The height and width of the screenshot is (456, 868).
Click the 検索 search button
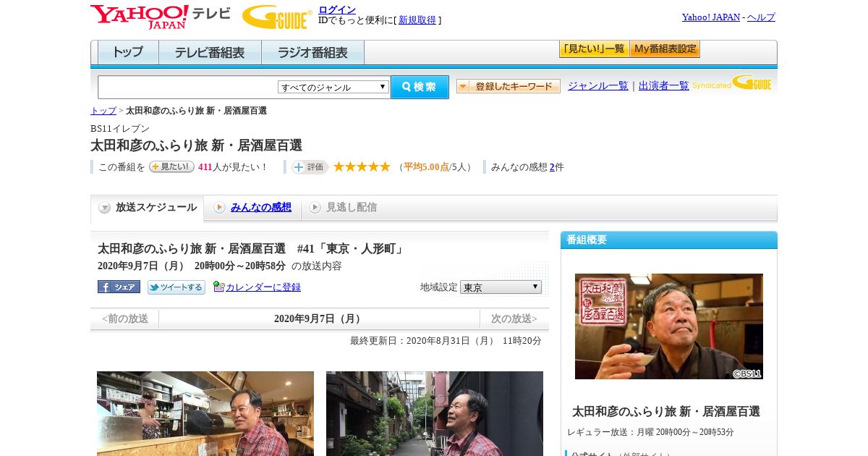(x=420, y=87)
